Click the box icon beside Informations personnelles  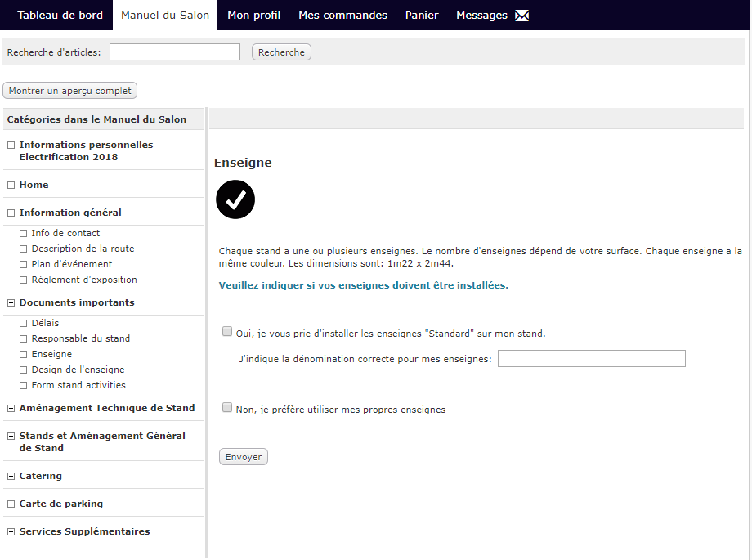(11, 145)
